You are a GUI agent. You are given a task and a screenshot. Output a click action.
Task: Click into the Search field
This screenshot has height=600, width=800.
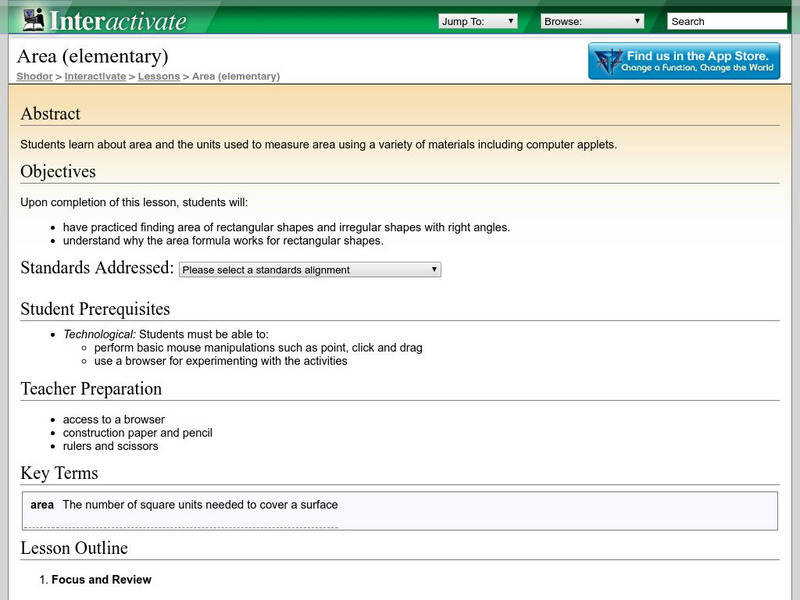tap(726, 21)
